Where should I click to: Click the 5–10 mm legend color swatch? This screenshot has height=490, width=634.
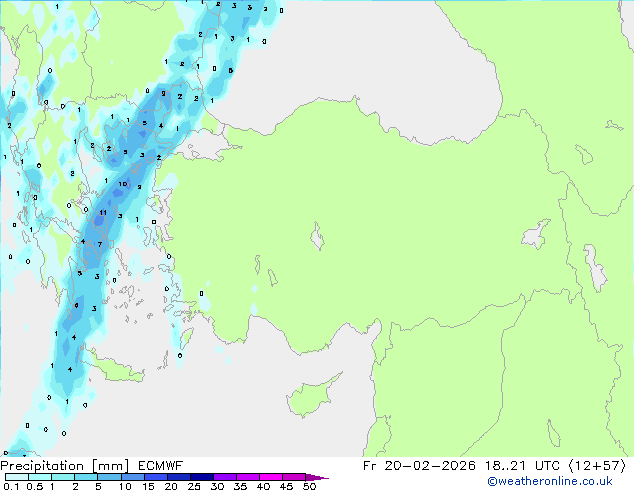(x=109, y=477)
